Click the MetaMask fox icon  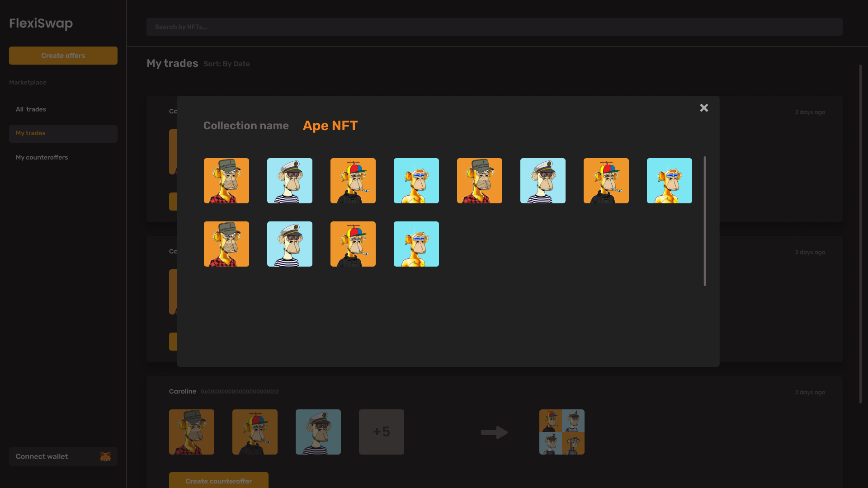coord(105,456)
